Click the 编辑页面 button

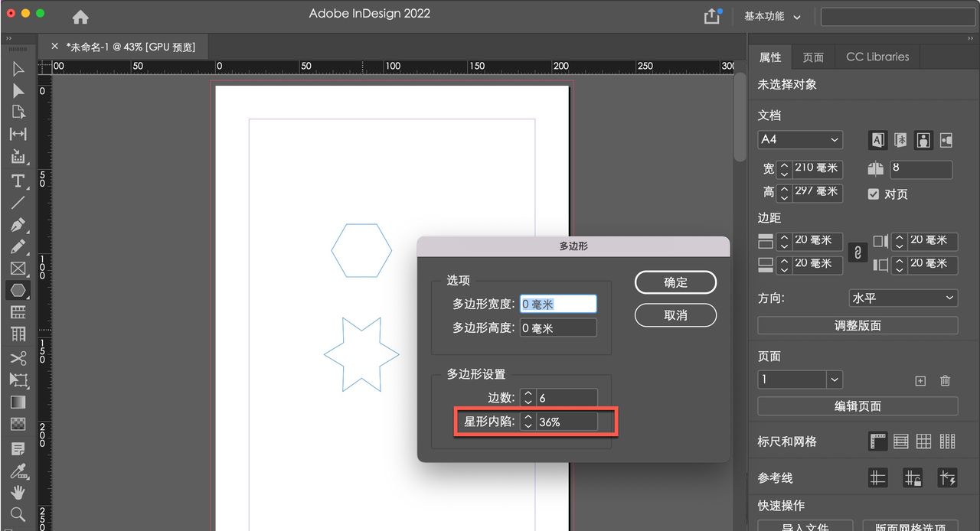click(857, 406)
